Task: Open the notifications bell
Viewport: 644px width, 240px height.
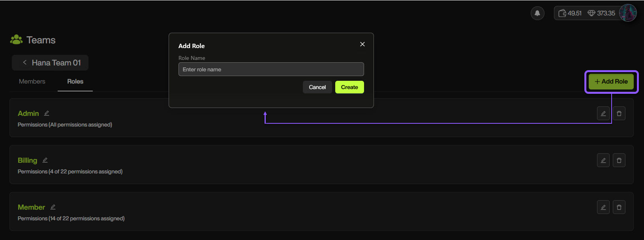Action: click(537, 13)
